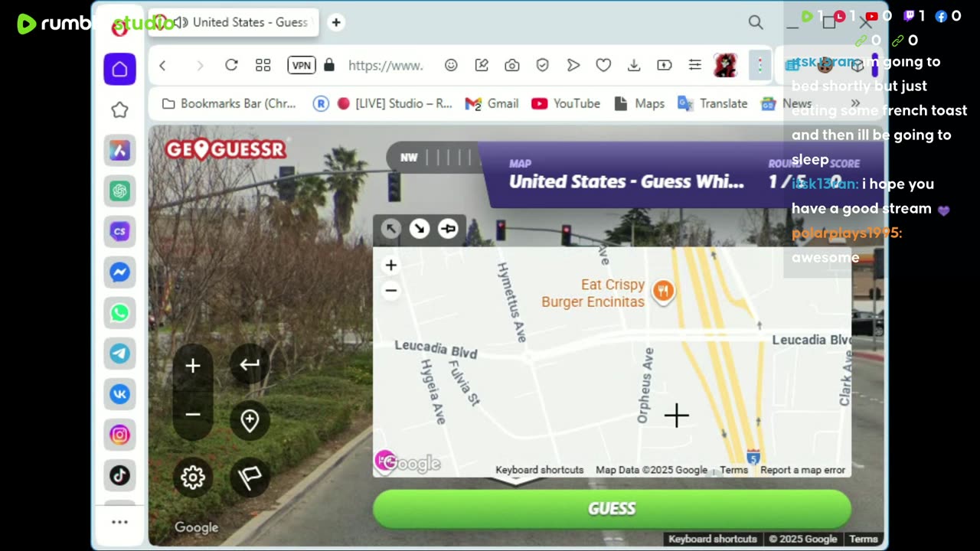The width and height of the screenshot is (980, 551).
Task: Open the map Terms link
Action: tap(733, 470)
